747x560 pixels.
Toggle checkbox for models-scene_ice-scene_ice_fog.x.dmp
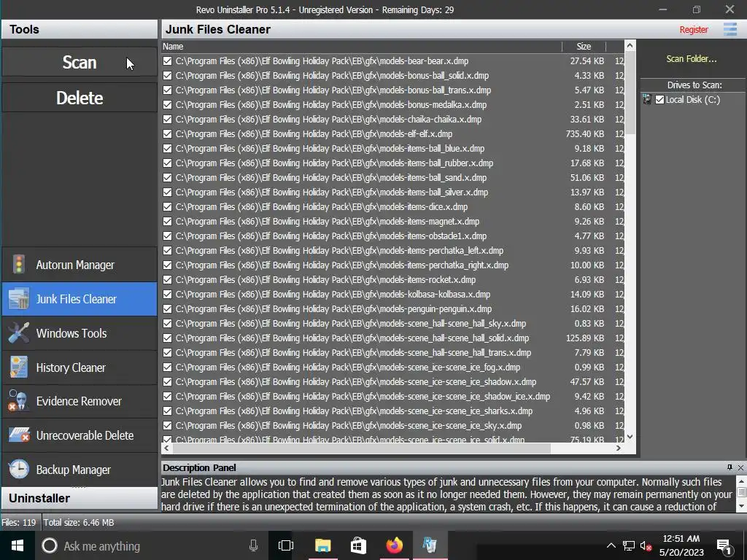coord(167,367)
